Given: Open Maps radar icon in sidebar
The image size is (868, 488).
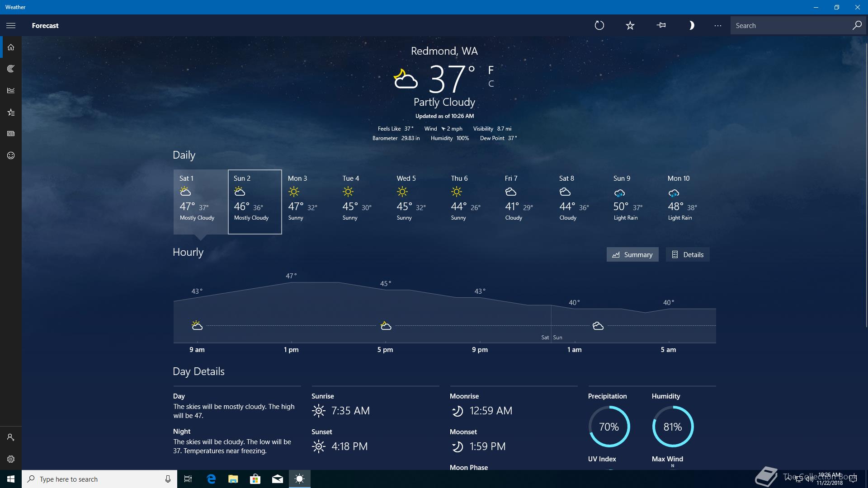Looking at the screenshot, I should click(11, 69).
